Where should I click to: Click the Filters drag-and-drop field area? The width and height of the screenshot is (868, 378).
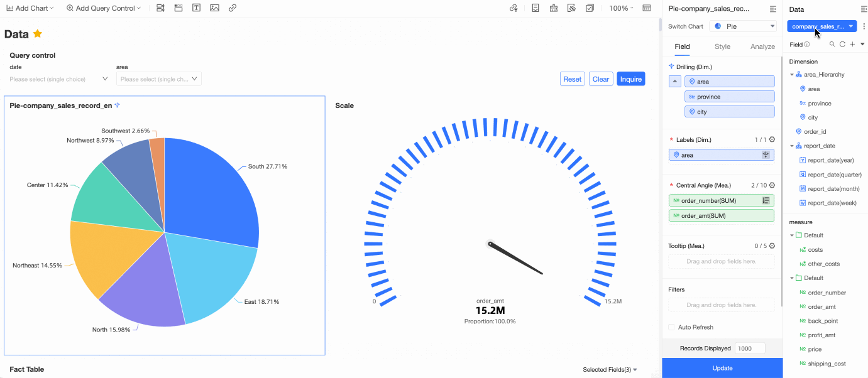point(722,305)
